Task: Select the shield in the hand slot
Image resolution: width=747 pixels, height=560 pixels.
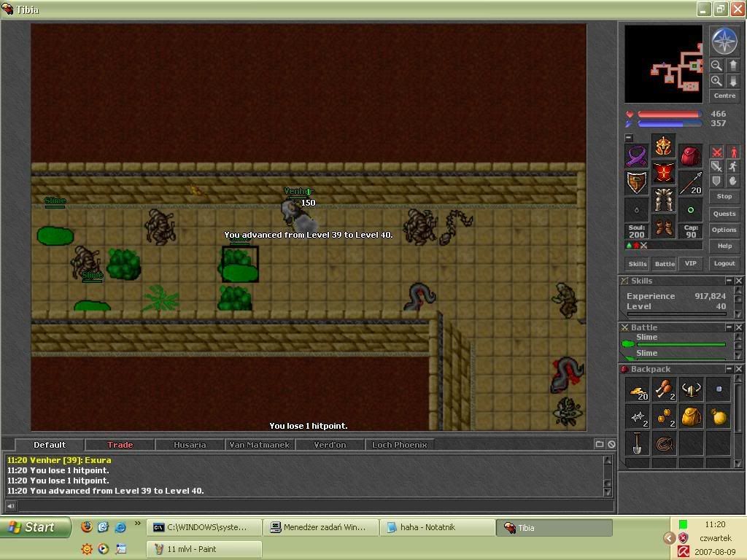Action: coord(636,183)
